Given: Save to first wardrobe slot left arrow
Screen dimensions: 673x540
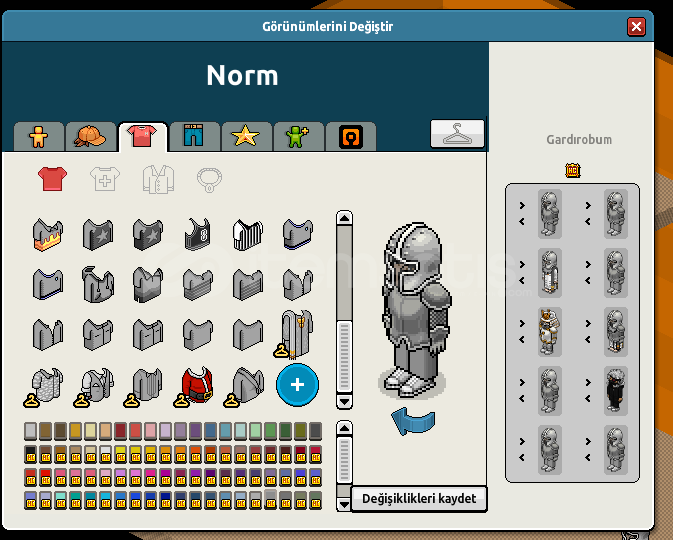Looking at the screenshot, I should (522, 221).
